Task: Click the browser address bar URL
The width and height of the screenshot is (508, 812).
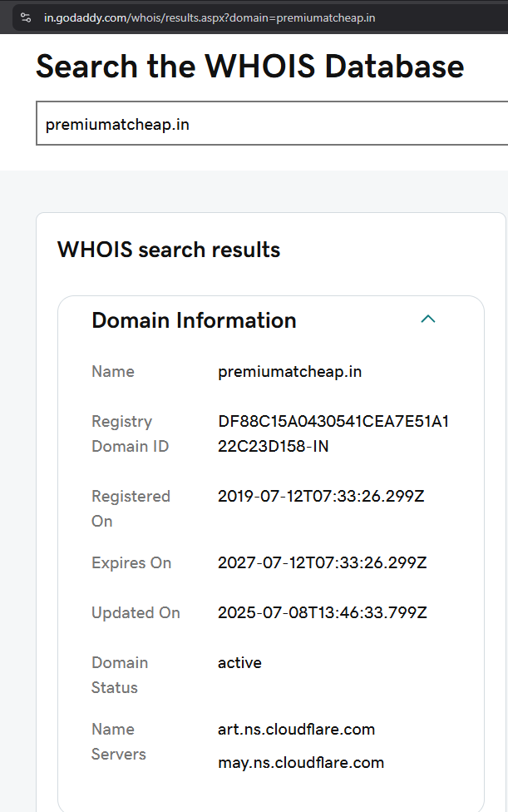Action: click(210, 17)
